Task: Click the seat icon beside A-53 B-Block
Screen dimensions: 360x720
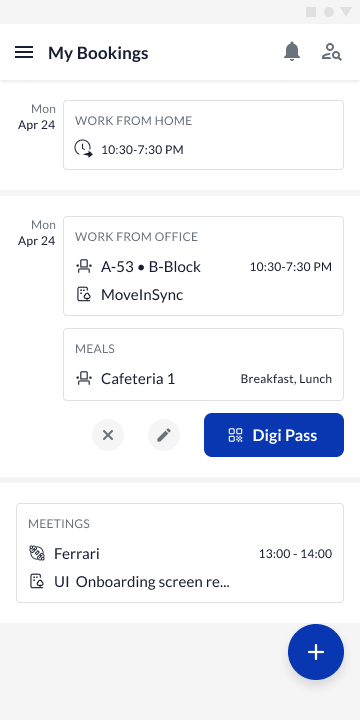Action: click(84, 266)
